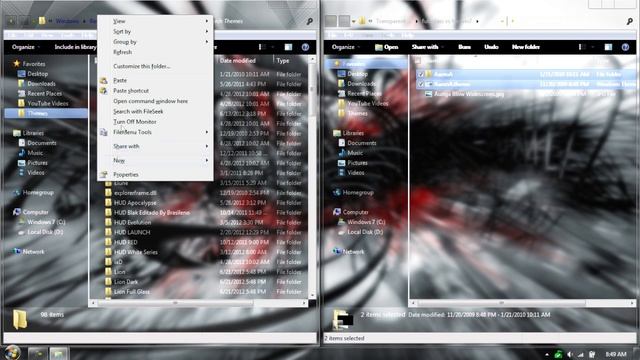Expand the Sort by submenu arrow

pos(207,31)
